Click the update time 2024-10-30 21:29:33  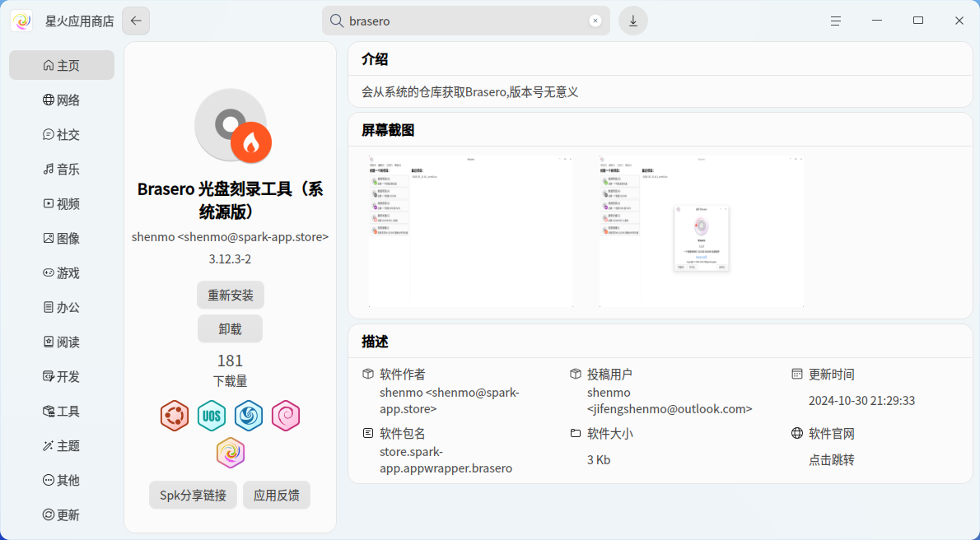click(862, 401)
